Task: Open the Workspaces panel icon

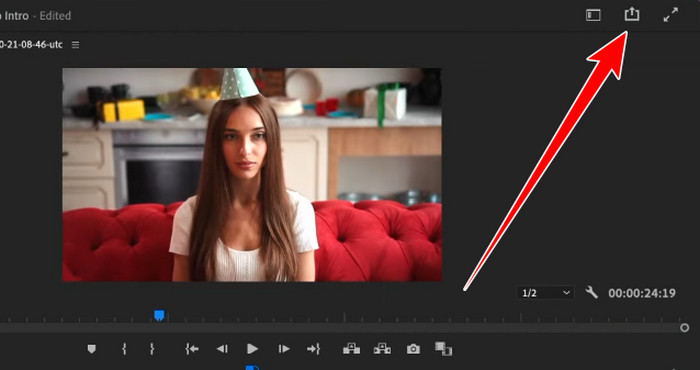Action: (x=593, y=15)
